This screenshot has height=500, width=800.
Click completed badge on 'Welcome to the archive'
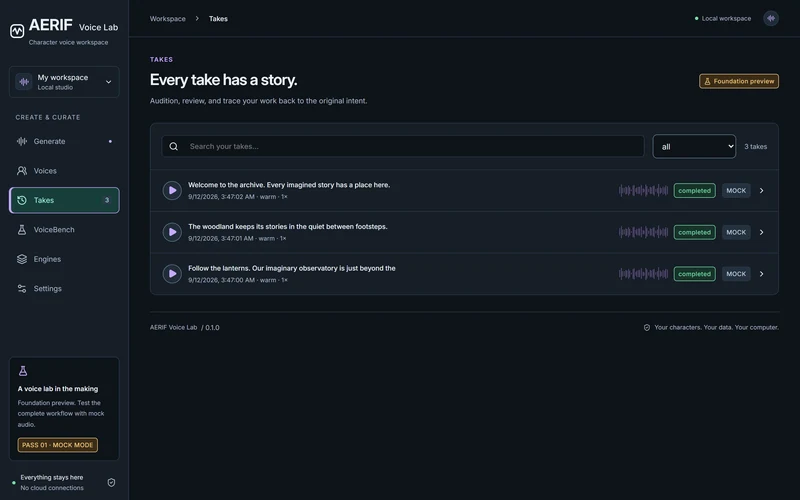click(x=694, y=190)
